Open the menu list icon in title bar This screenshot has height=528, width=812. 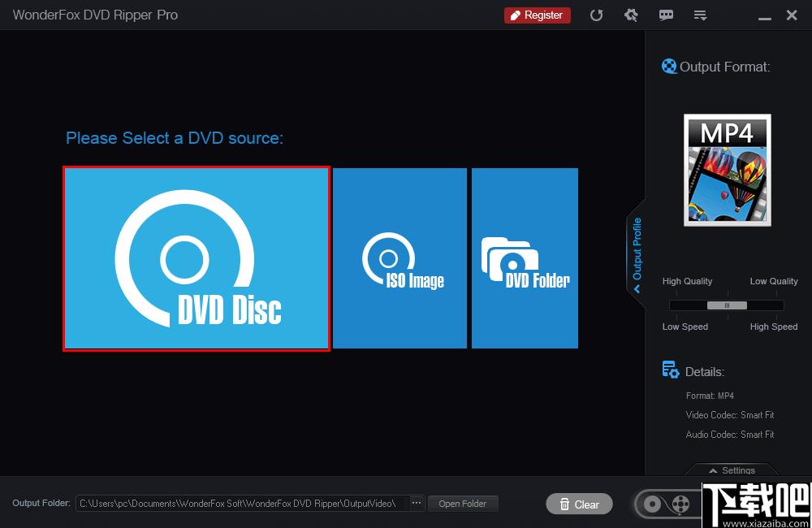(x=700, y=15)
